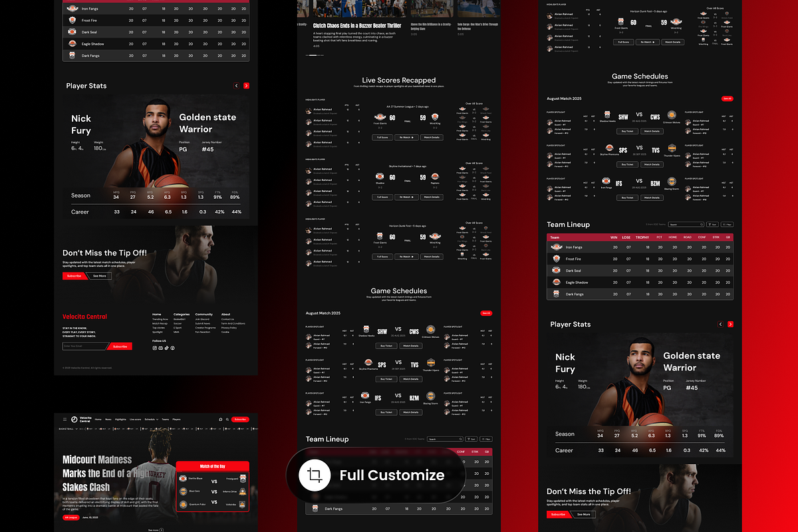
Task: Open Match Details for Skyline Invitational
Action: click(x=432, y=197)
